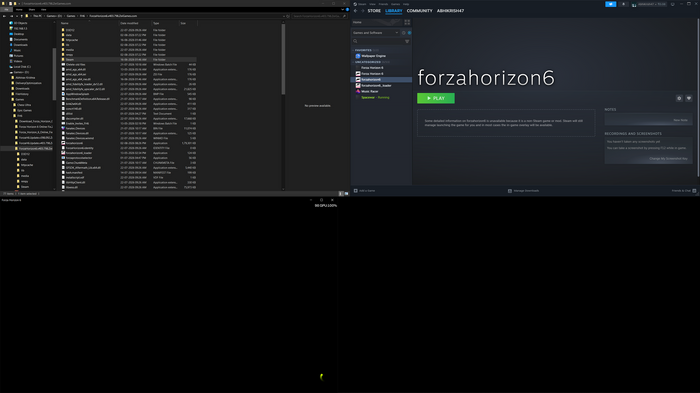
Task: Open the game settings gear icon
Action: [679, 98]
